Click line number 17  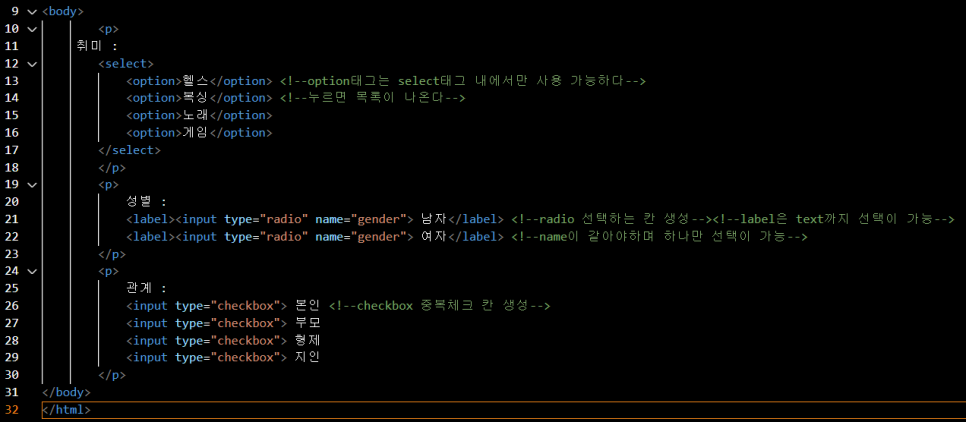click(12, 150)
